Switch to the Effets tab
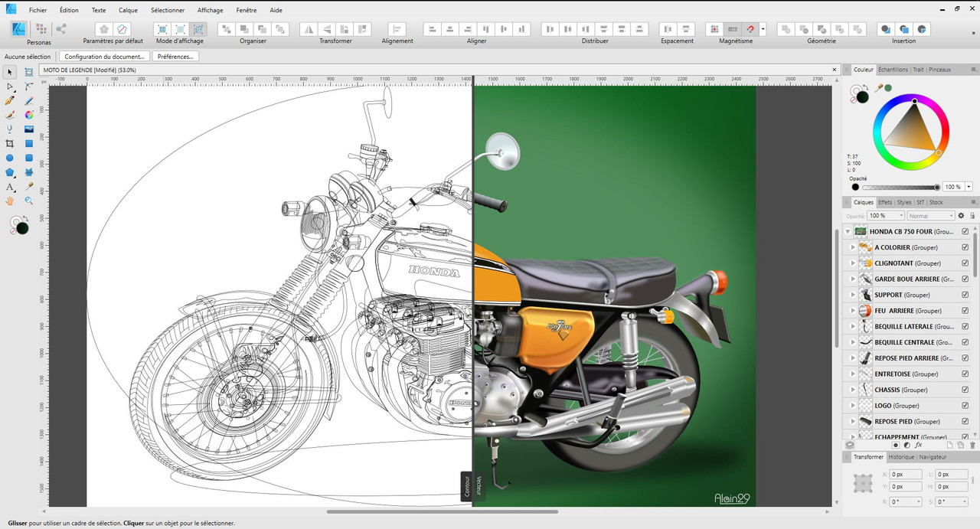 click(x=885, y=203)
